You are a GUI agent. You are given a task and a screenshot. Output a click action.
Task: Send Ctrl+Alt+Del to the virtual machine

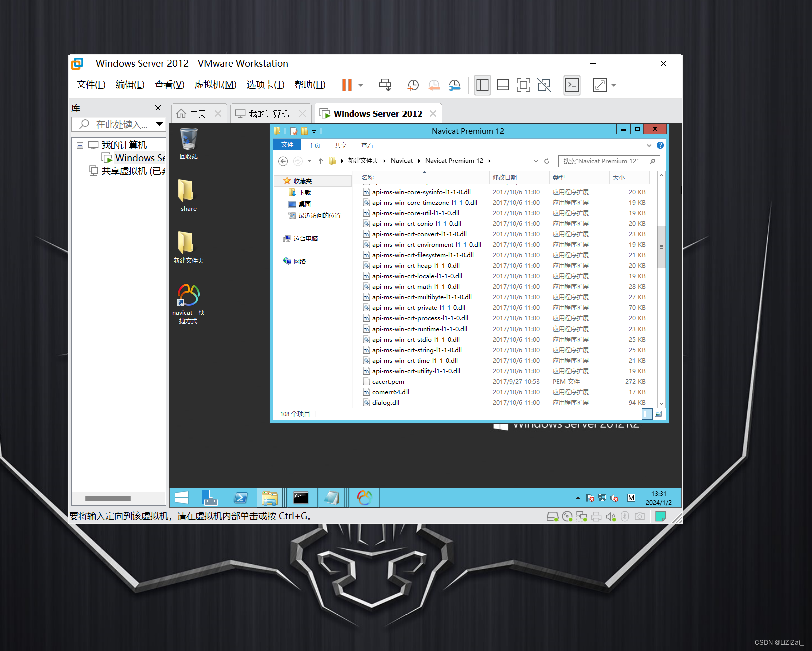pyautogui.click(x=385, y=85)
